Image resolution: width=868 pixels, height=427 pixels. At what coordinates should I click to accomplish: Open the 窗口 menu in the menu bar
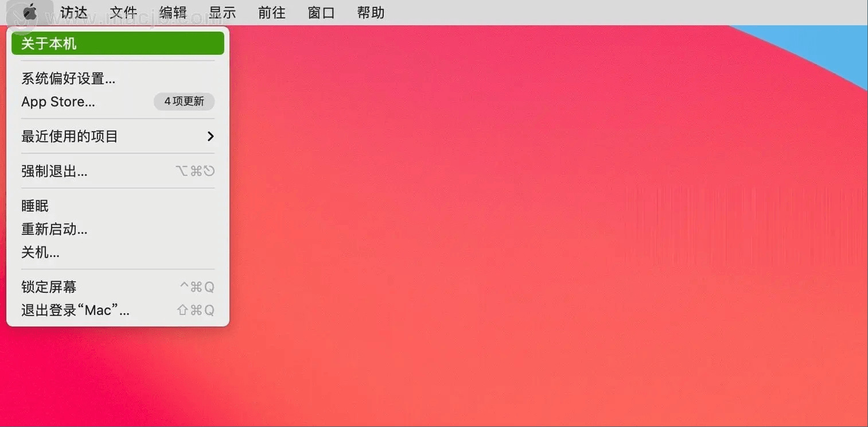(x=321, y=12)
